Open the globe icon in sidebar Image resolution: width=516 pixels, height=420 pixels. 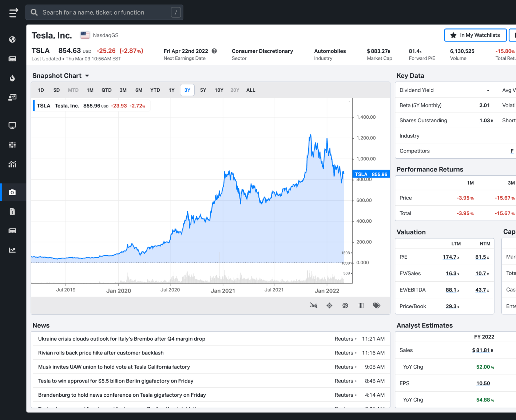pyautogui.click(x=12, y=39)
